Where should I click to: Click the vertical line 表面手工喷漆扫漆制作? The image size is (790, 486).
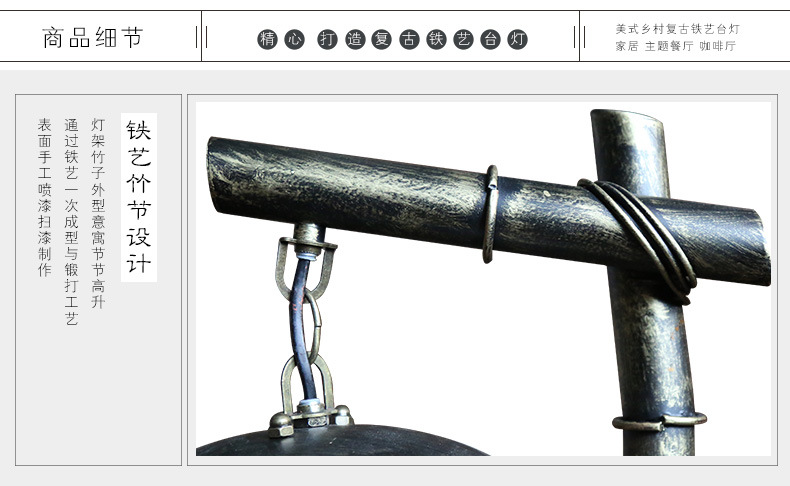(x=44, y=197)
